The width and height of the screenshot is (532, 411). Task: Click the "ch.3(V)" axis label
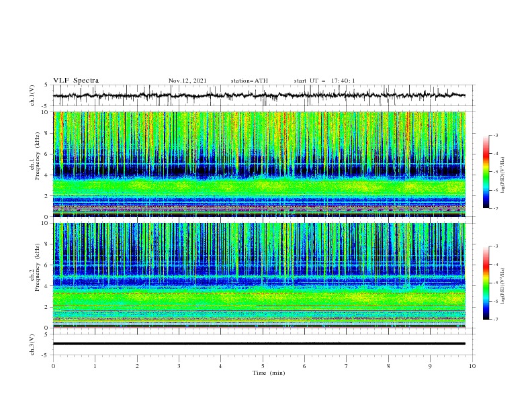point(32,345)
